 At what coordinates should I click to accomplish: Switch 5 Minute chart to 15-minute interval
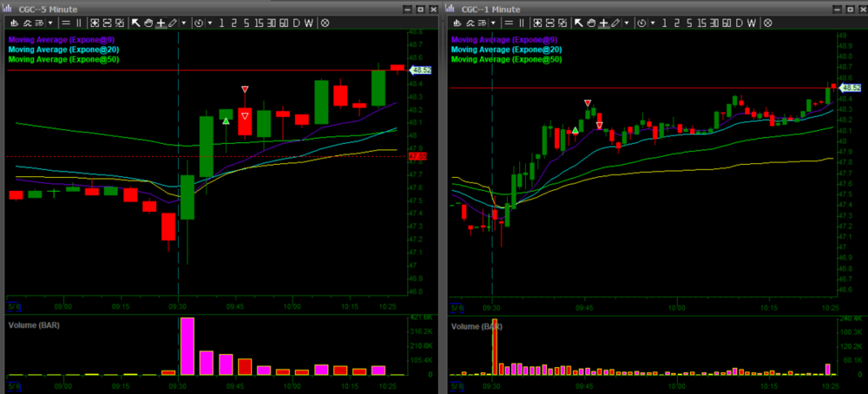[x=258, y=23]
